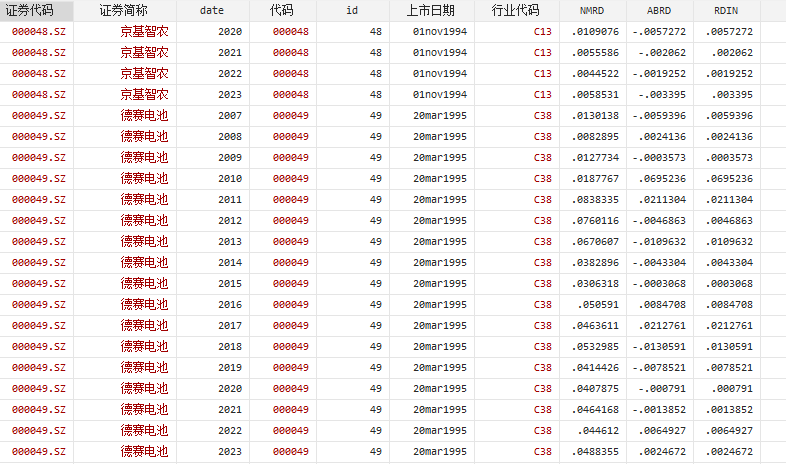Click the date cell showing 2007
786x464 pixels.
[229, 116]
